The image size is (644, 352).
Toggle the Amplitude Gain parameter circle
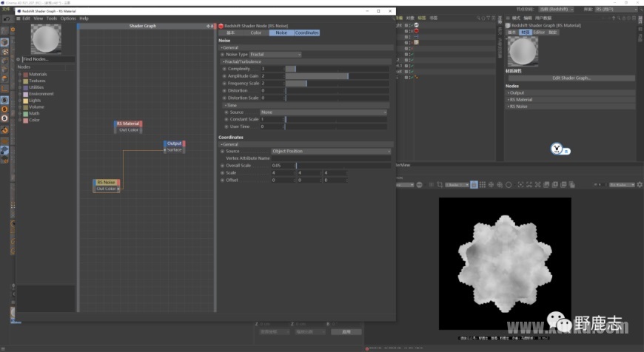(x=224, y=76)
